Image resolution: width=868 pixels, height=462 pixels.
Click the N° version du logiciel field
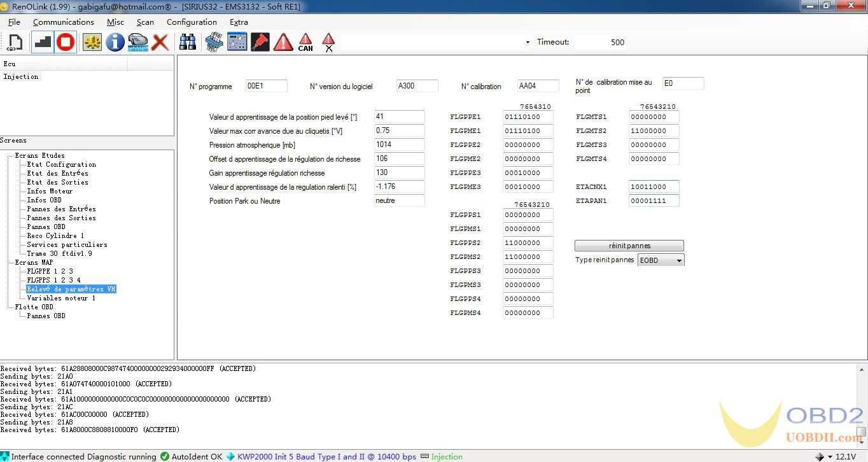coord(417,86)
